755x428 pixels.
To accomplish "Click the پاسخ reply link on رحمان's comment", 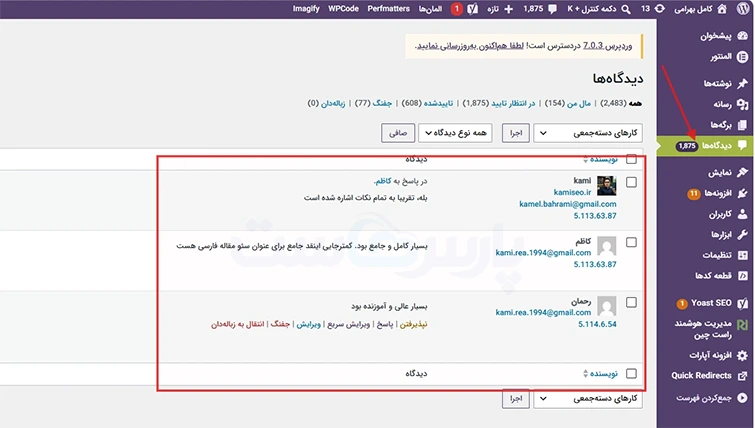I will click(385, 324).
